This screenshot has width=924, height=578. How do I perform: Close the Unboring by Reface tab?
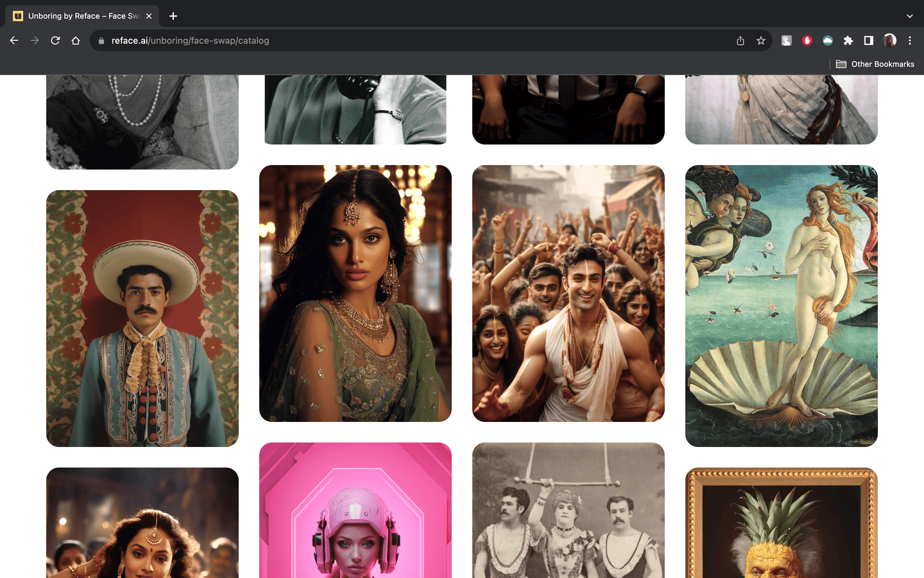point(149,16)
